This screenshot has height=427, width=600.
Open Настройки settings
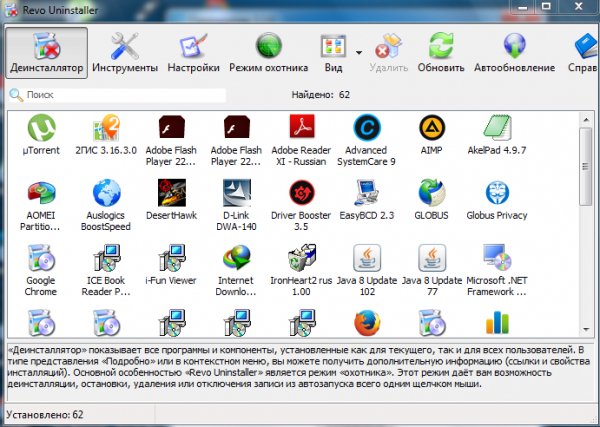coord(194,52)
